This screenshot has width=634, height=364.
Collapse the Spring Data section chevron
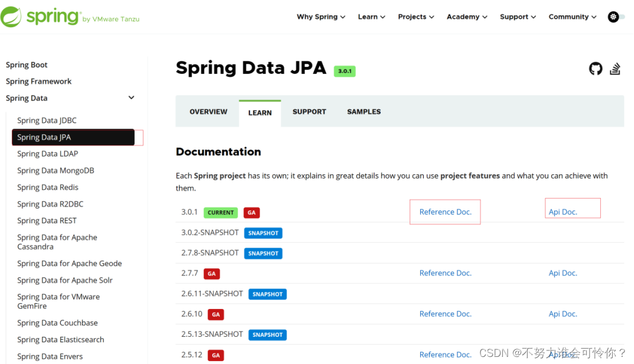click(x=131, y=97)
